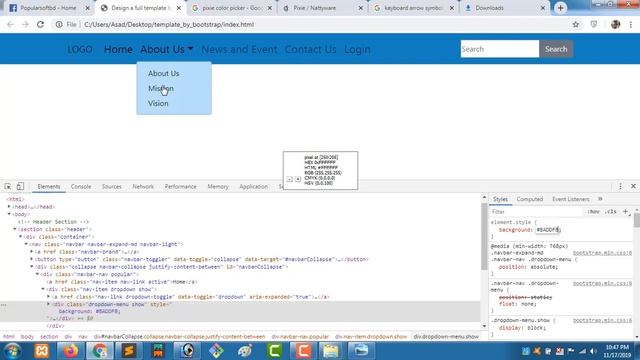The width and height of the screenshot is (640, 360).
Task: Click the Filter field in Styles pane
Action: (x=537, y=212)
